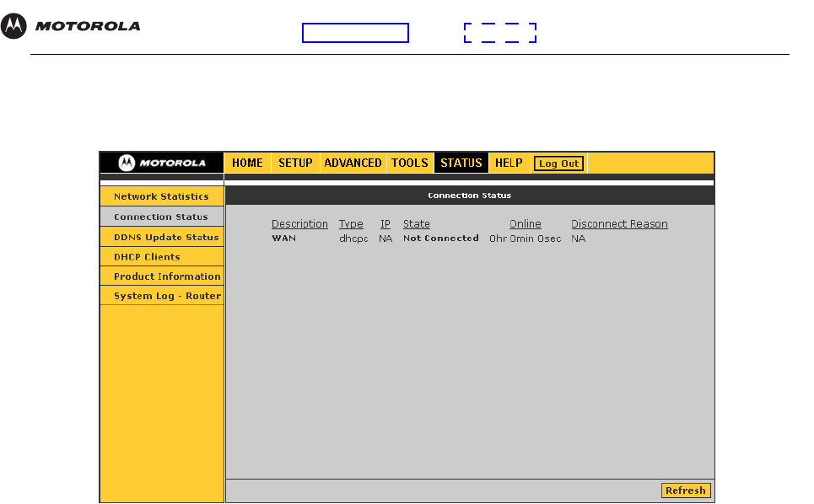
Task: Click the State column header
Action: click(417, 224)
